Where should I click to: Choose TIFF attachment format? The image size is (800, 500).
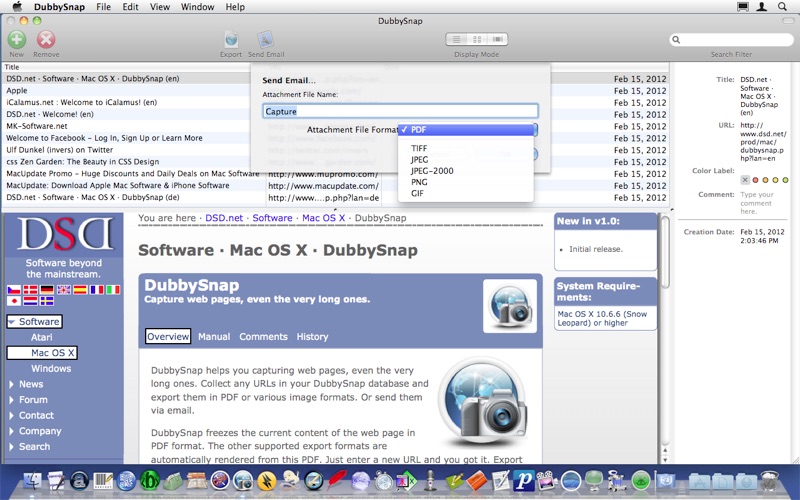coord(465,148)
